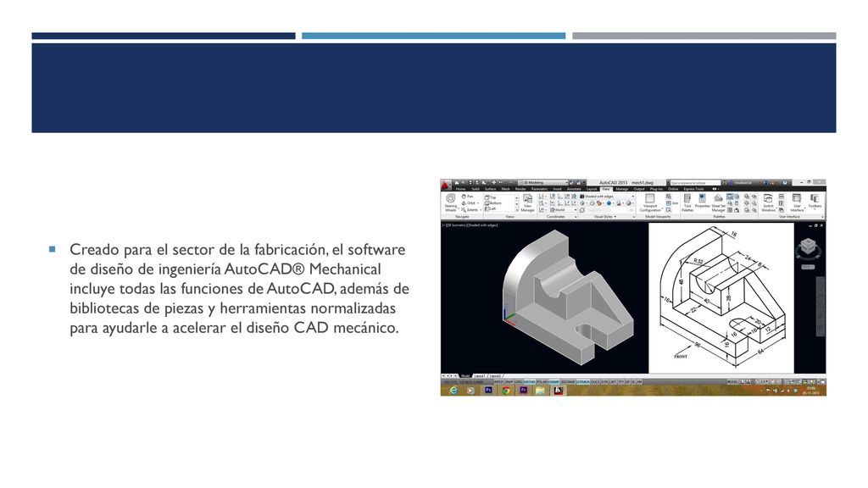Click the MODEL button in the status bar

pyautogui.click(x=732, y=382)
